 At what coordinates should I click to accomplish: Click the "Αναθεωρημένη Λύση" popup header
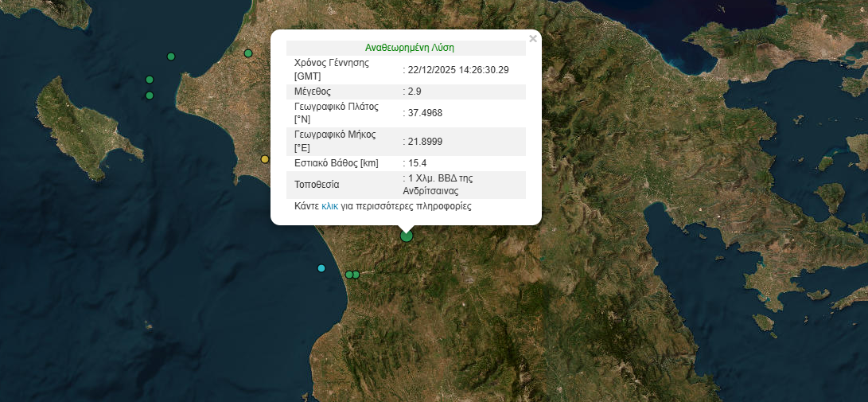coord(409,48)
